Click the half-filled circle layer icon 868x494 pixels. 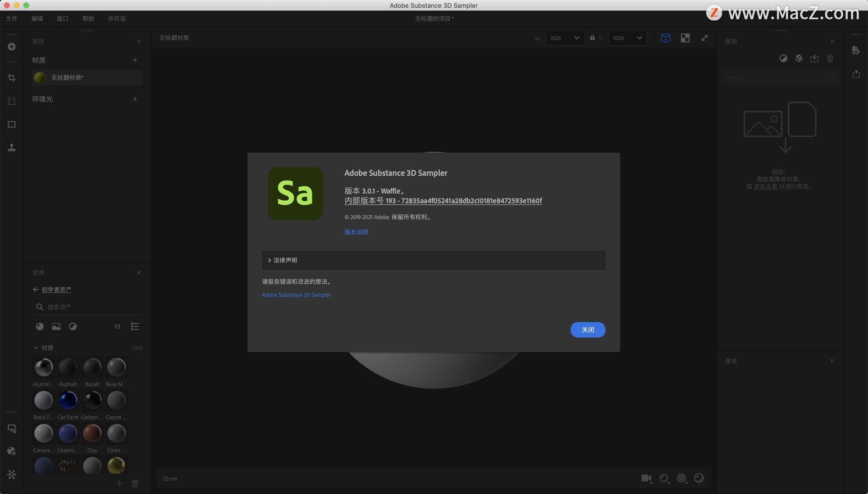(x=783, y=58)
